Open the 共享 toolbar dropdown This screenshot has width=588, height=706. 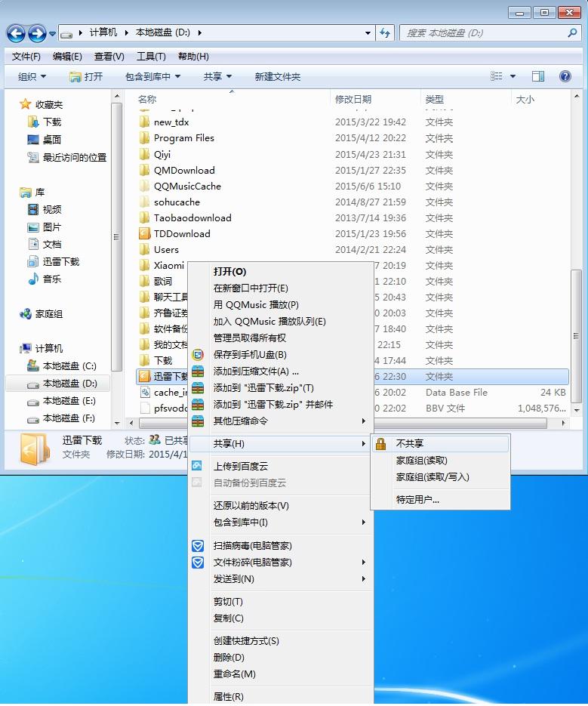217,76
